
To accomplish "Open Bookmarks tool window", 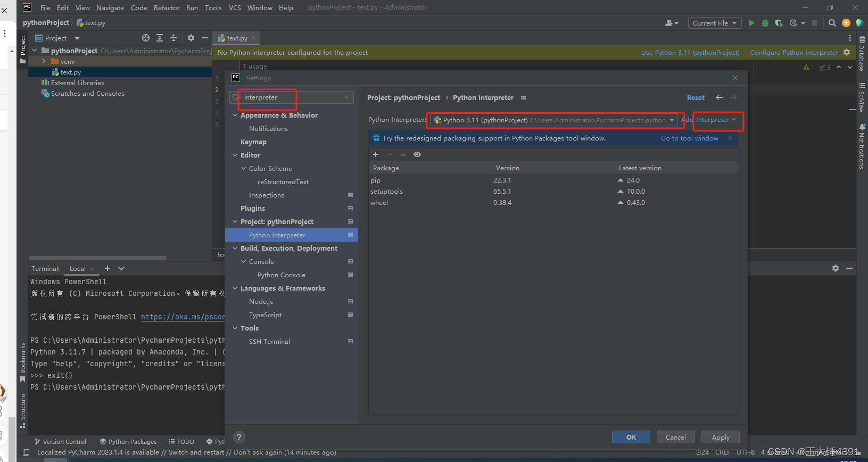I will [x=22, y=362].
